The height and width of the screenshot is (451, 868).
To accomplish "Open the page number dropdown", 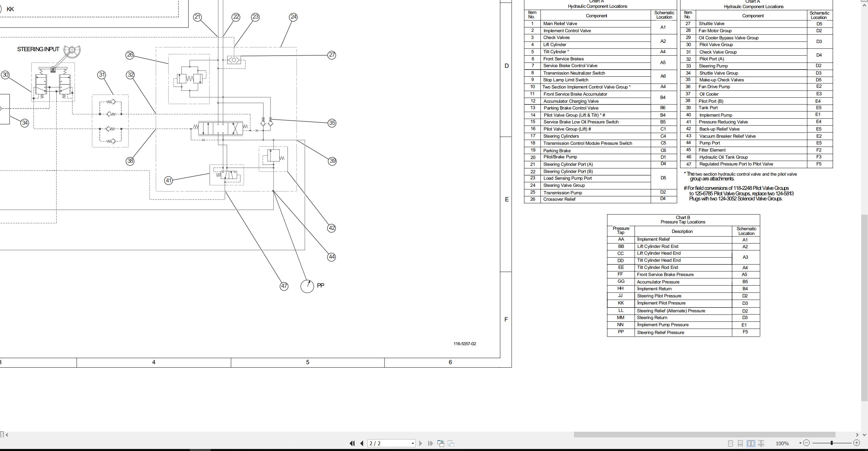I will 413,444.
